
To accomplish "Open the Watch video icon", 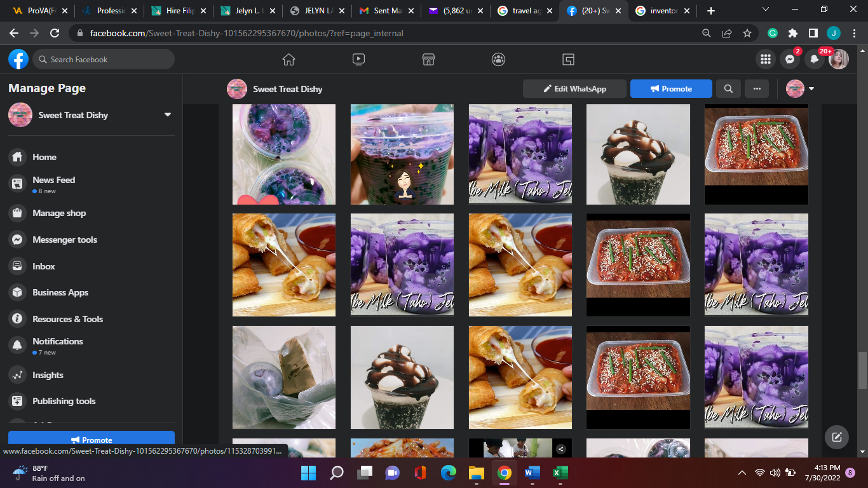I will click(358, 59).
